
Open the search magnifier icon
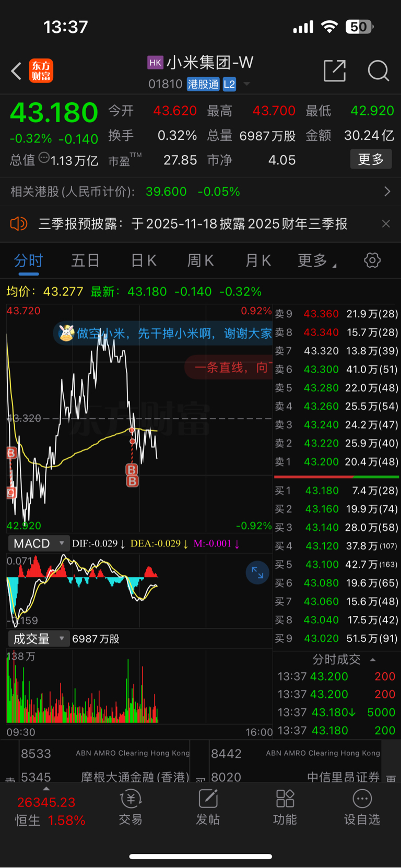[378, 70]
